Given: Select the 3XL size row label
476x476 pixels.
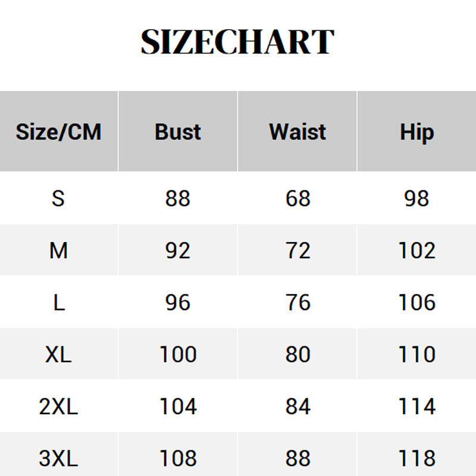Looking at the screenshot, I should coord(58,458).
